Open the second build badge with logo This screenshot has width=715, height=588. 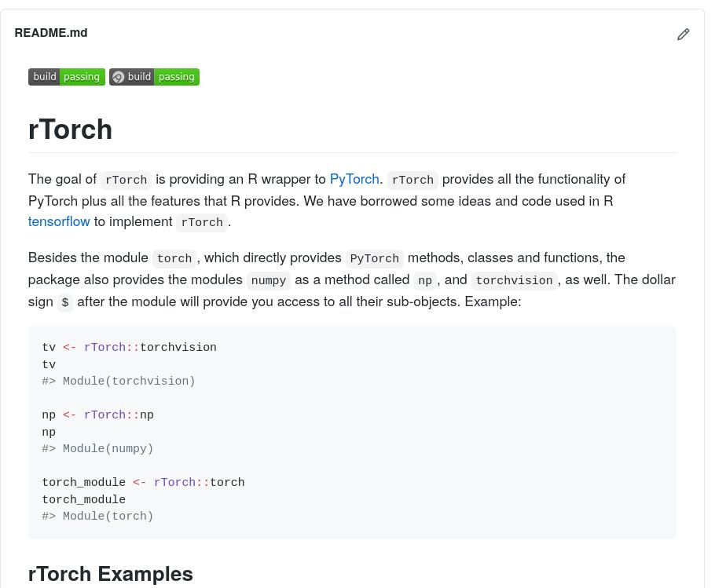(x=154, y=77)
